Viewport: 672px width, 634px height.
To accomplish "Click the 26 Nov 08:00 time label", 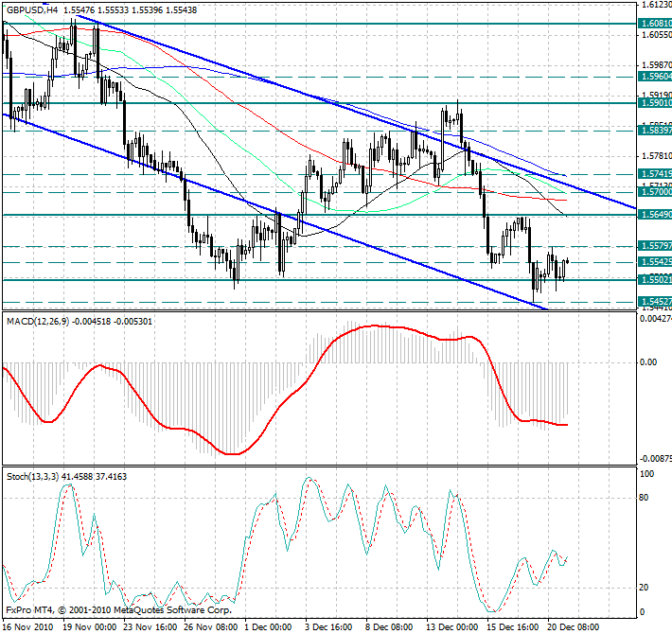I will coord(211,627).
